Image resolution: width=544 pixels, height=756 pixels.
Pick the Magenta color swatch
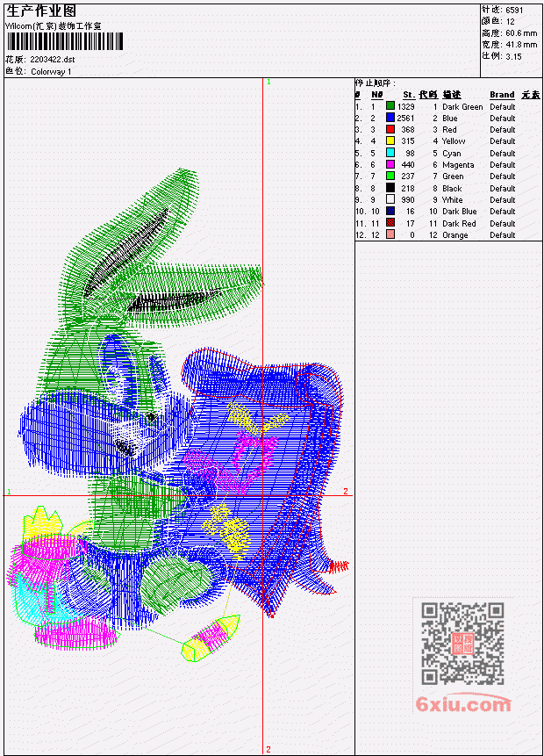click(x=390, y=164)
